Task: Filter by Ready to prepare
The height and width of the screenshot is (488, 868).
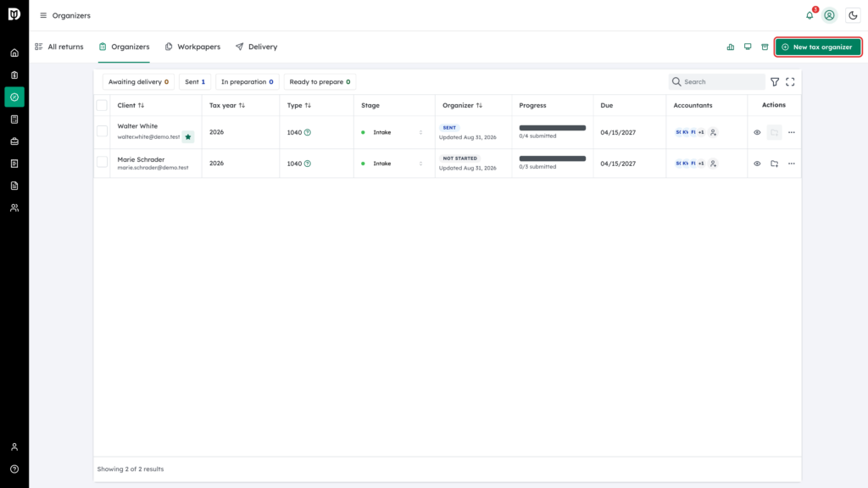Action: 320,82
